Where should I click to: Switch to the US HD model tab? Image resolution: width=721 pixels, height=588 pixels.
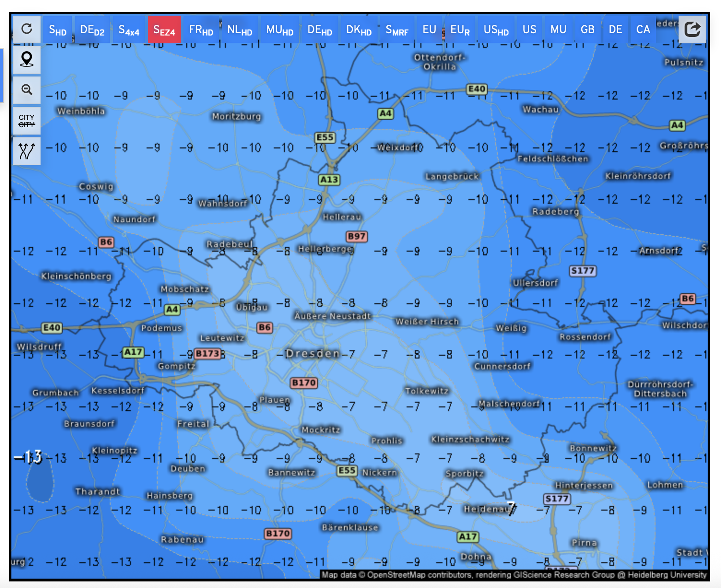pos(496,30)
